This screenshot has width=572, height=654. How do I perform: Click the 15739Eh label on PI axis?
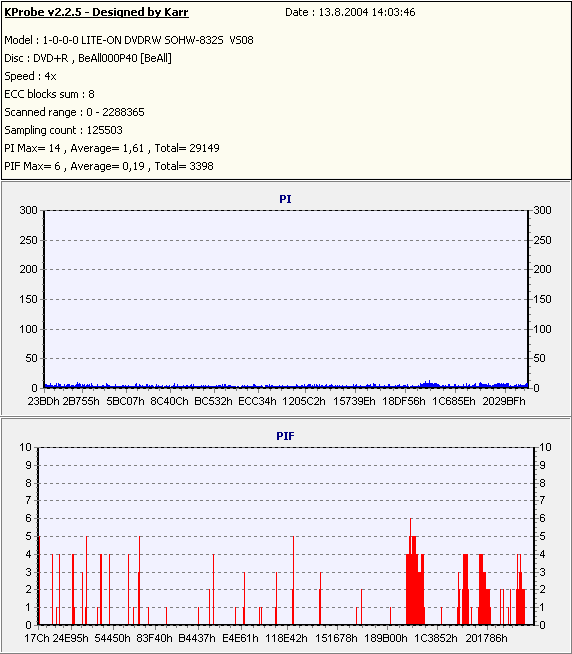(354, 401)
